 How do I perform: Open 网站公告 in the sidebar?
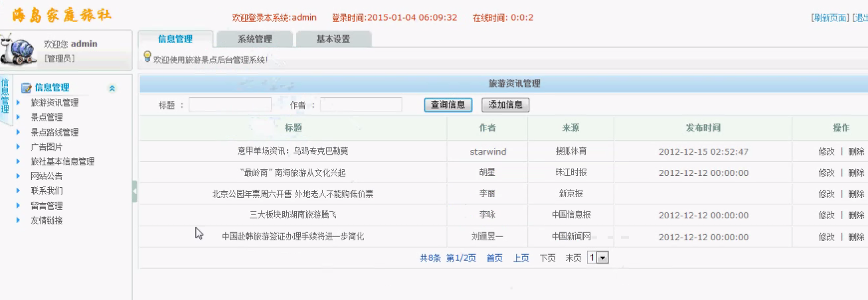(46, 176)
